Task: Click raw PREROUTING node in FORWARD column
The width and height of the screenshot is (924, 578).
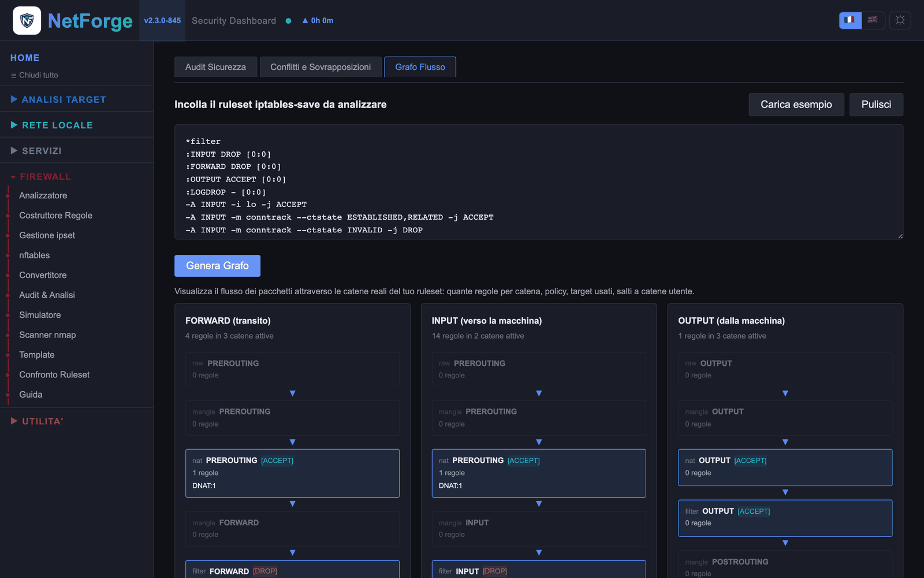Action: point(292,369)
